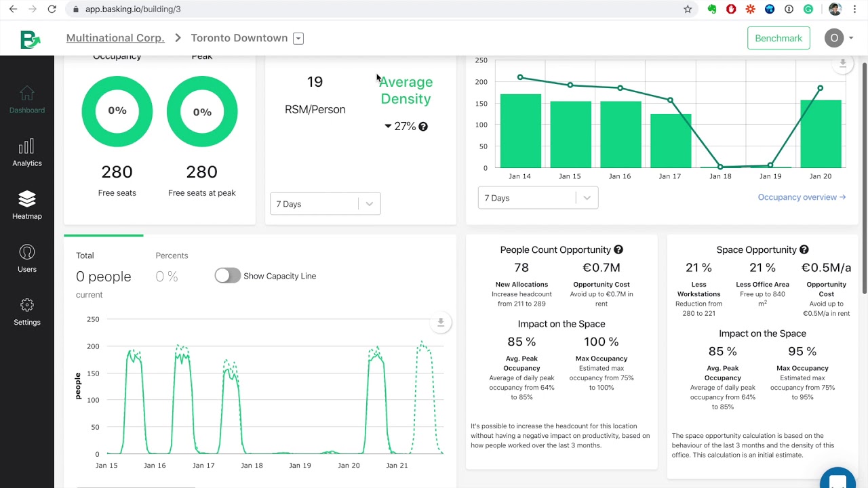Click the browser back arrow
Image resolution: width=868 pixels, height=488 pixels.
point(13,9)
